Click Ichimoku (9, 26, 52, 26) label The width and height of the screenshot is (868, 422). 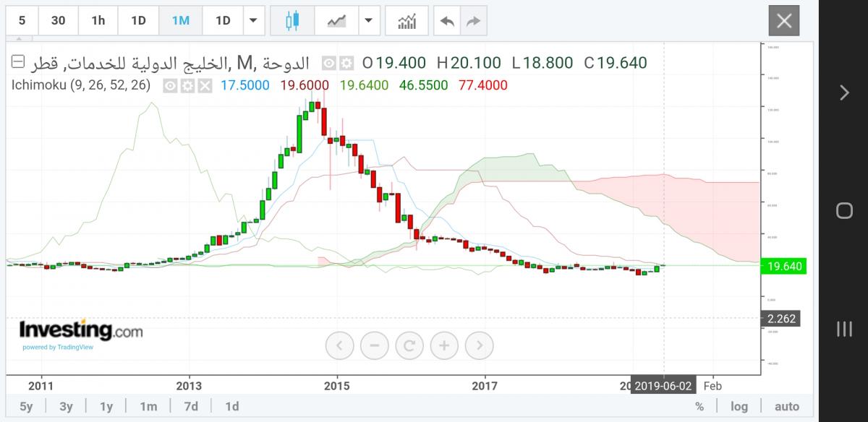[x=81, y=85]
